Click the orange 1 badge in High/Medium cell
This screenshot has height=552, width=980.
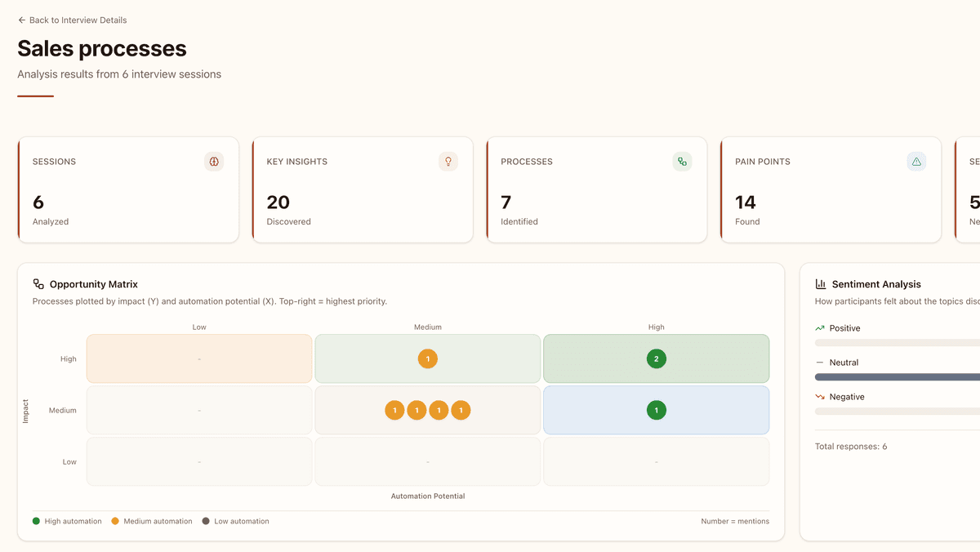click(427, 358)
